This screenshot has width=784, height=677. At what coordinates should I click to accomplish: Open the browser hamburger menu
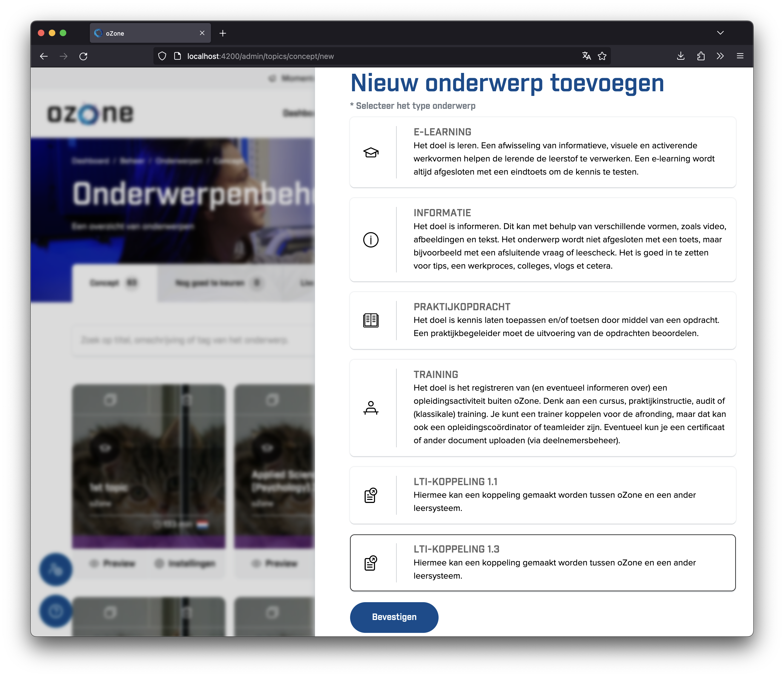pyautogui.click(x=740, y=56)
